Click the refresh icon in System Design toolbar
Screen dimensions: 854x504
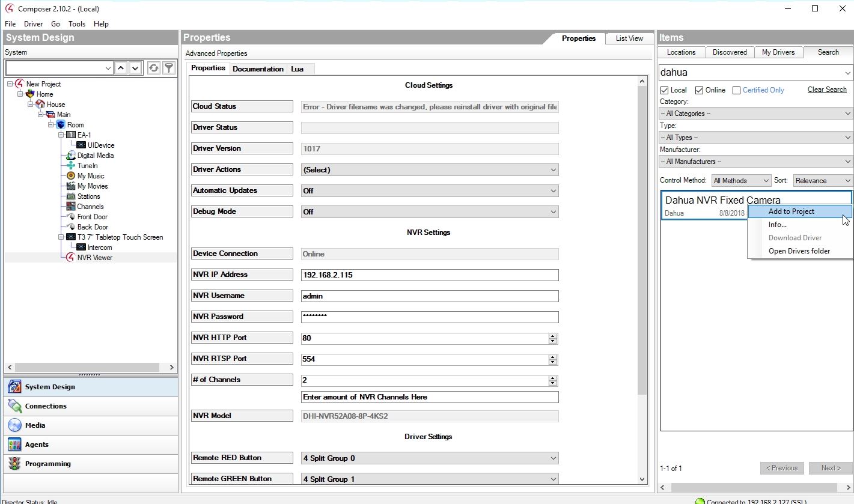154,68
